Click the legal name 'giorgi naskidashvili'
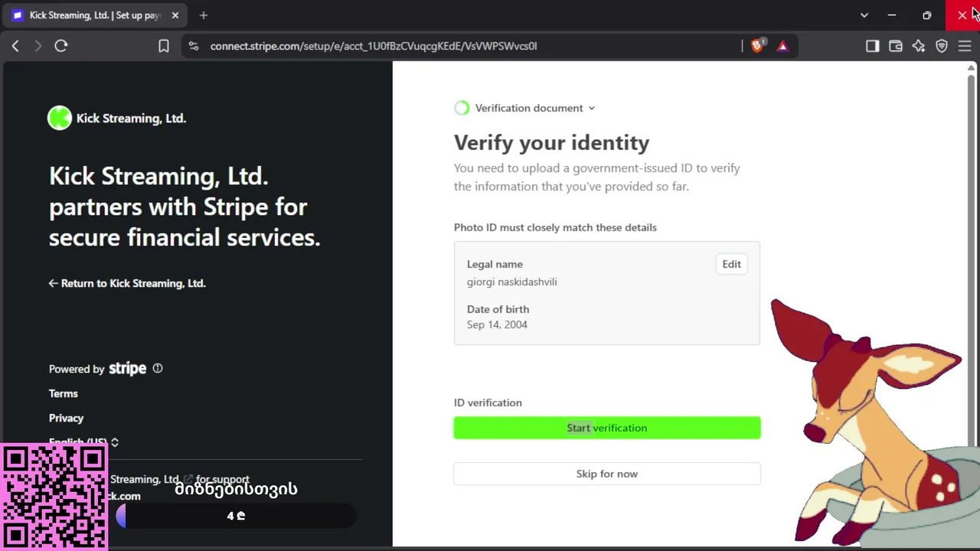This screenshot has width=980, height=551. coord(512,282)
